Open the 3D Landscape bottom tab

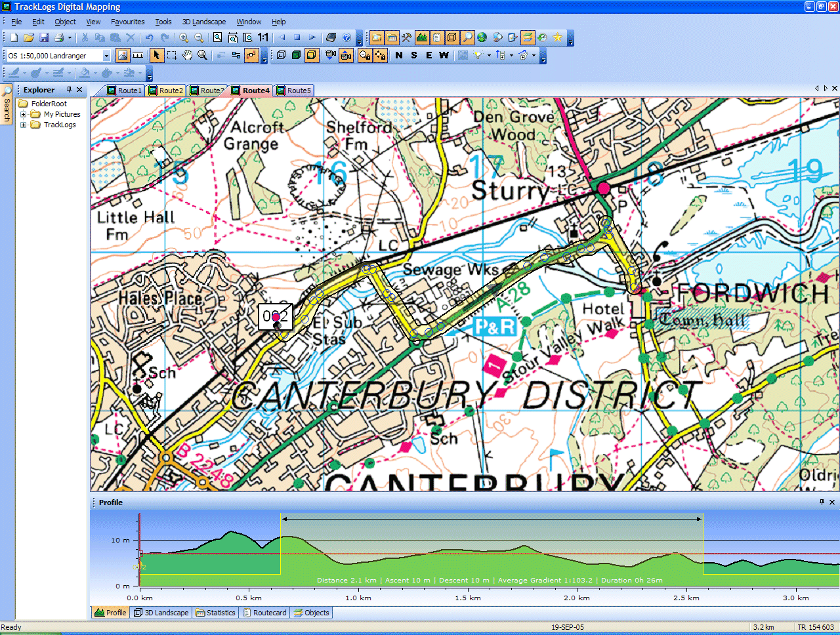tap(161, 613)
